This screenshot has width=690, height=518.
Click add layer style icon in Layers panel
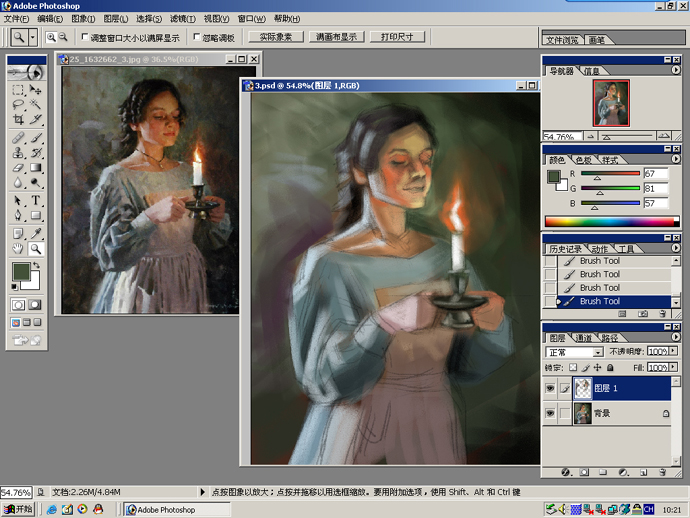[566, 472]
